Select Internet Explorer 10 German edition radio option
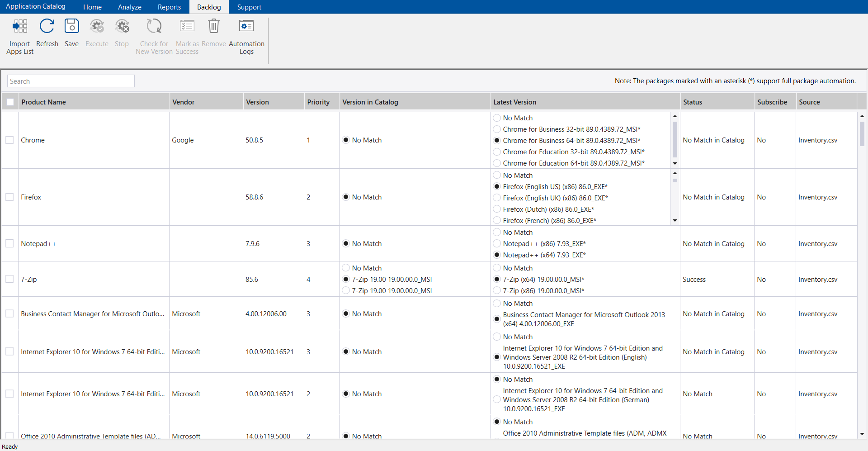The image size is (868, 451). pyautogui.click(x=497, y=399)
